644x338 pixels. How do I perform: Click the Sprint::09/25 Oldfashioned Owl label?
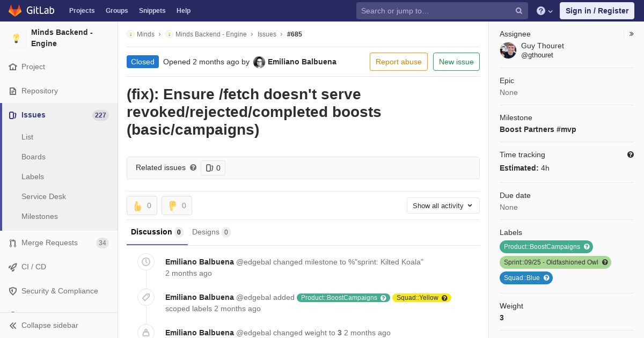pyautogui.click(x=555, y=262)
